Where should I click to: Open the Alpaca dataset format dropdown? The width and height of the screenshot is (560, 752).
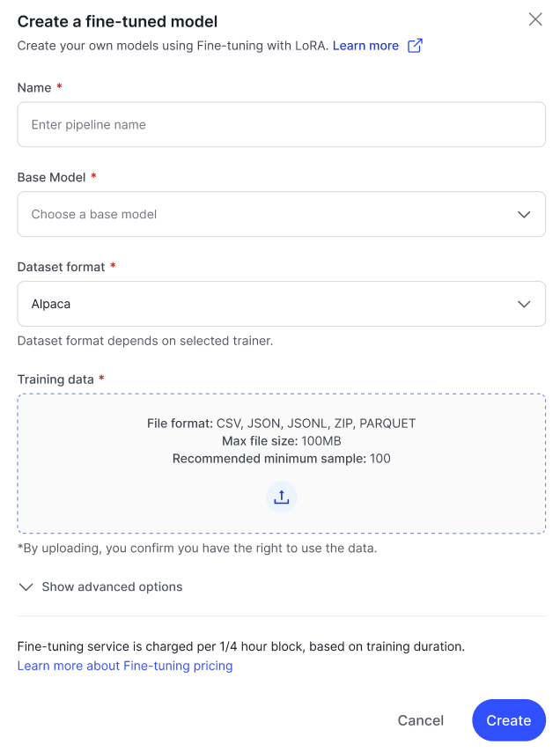click(282, 304)
